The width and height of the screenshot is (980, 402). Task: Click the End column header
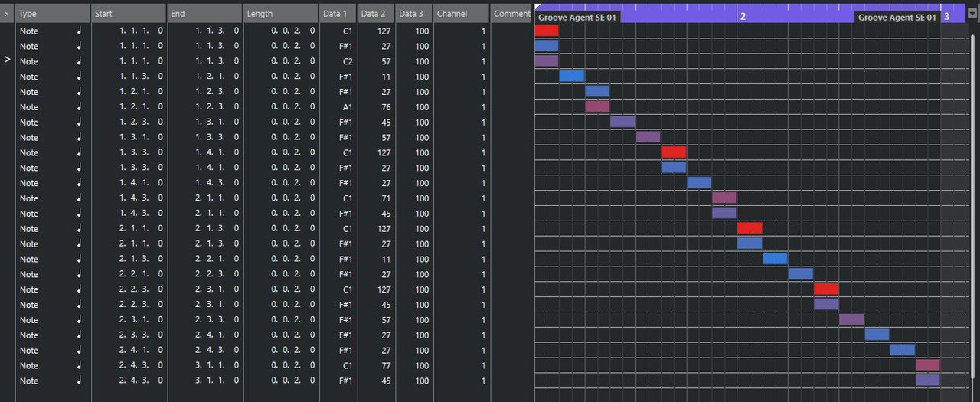[x=204, y=14]
